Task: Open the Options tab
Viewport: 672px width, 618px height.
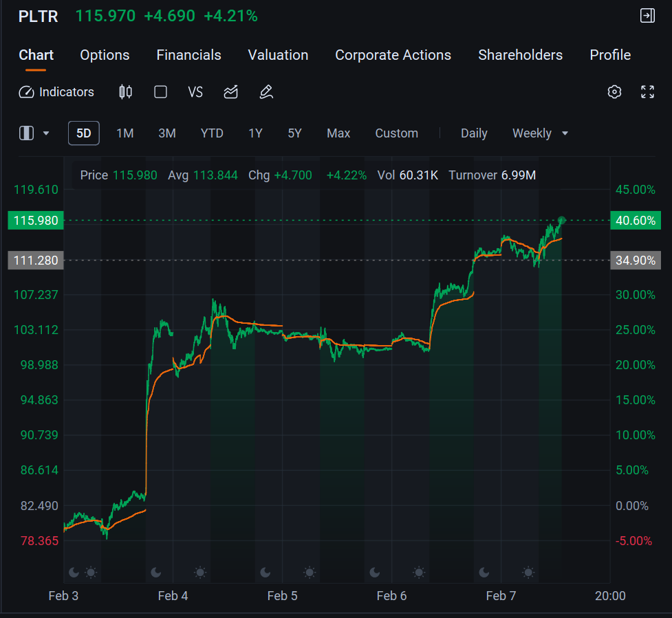Action: click(x=105, y=55)
